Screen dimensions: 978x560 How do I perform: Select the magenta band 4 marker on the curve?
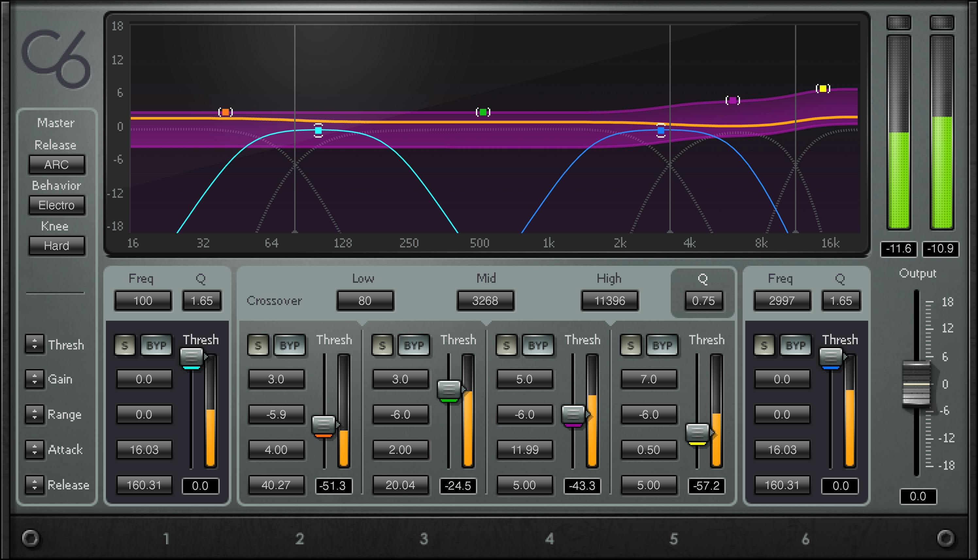click(734, 100)
